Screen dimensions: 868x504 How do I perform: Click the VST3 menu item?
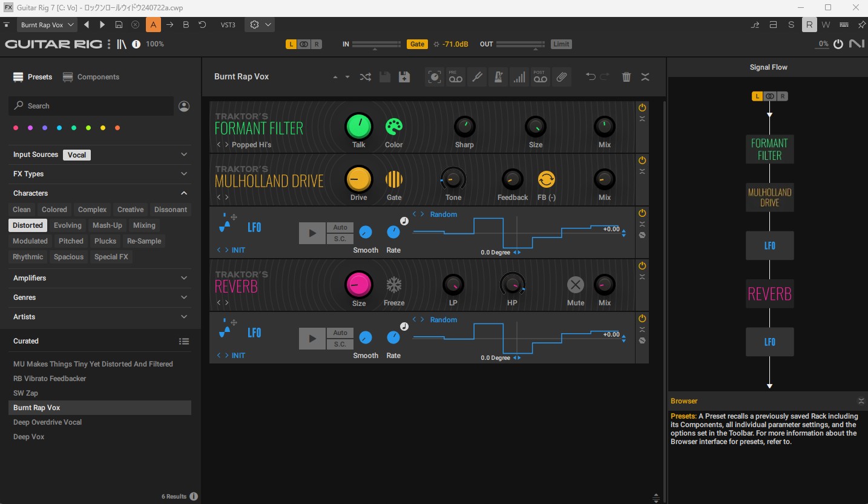point(228,25)
